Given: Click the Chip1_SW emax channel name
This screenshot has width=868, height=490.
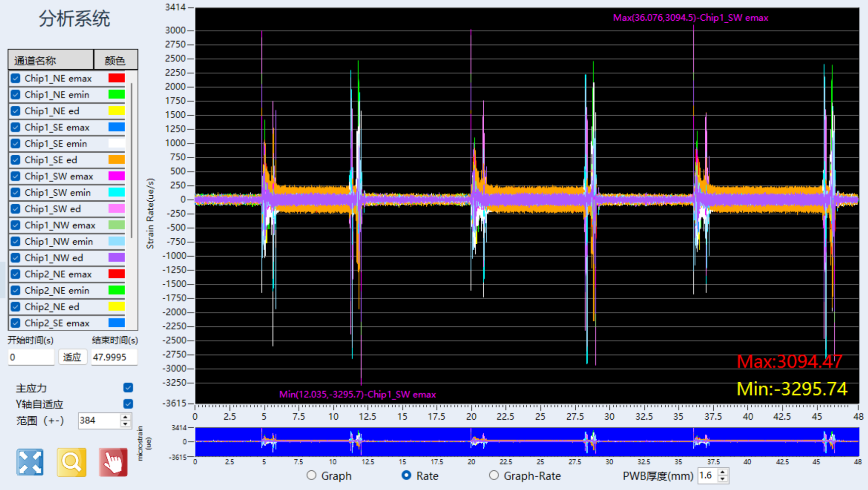Looking at the screenshot, I should tap(59, 176).
